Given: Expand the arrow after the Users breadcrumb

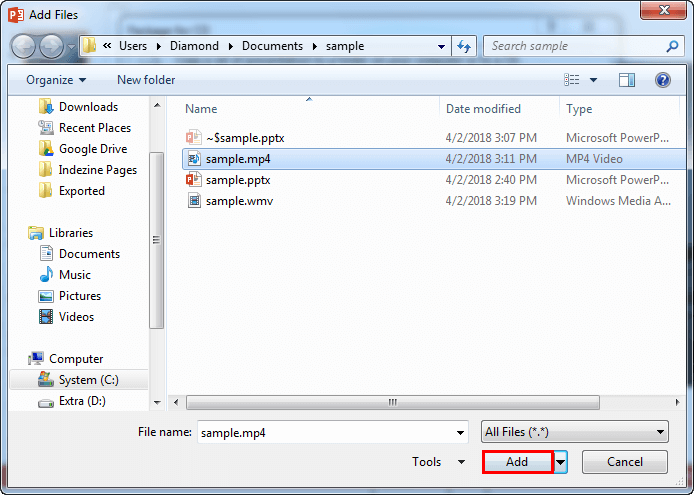Looking at the screenshot, I should (159, 46).
